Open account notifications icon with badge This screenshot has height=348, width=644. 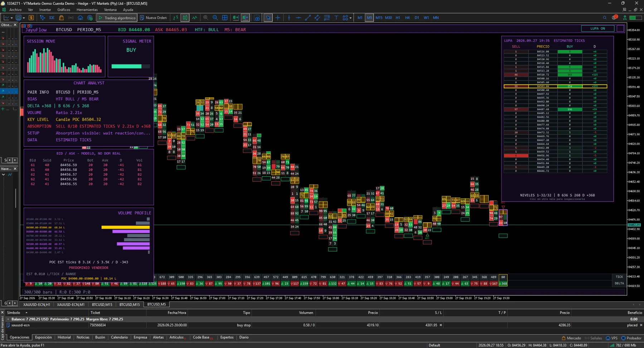point(615,17)
